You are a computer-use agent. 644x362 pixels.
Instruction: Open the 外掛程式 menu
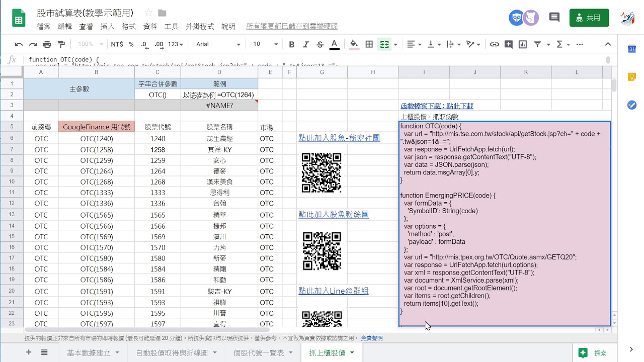(200, 26)
